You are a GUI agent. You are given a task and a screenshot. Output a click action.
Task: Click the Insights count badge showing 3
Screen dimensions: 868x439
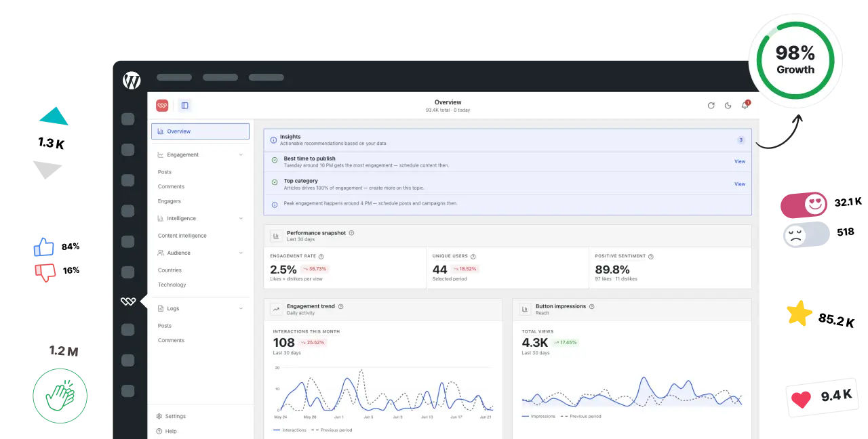(x=741, y=140)
